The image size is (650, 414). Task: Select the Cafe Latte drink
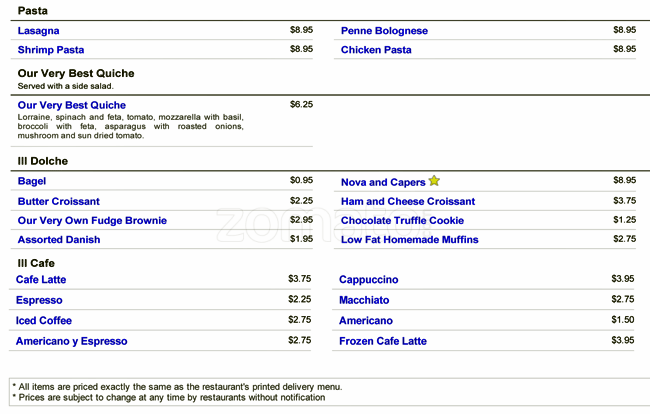[41, 280]
